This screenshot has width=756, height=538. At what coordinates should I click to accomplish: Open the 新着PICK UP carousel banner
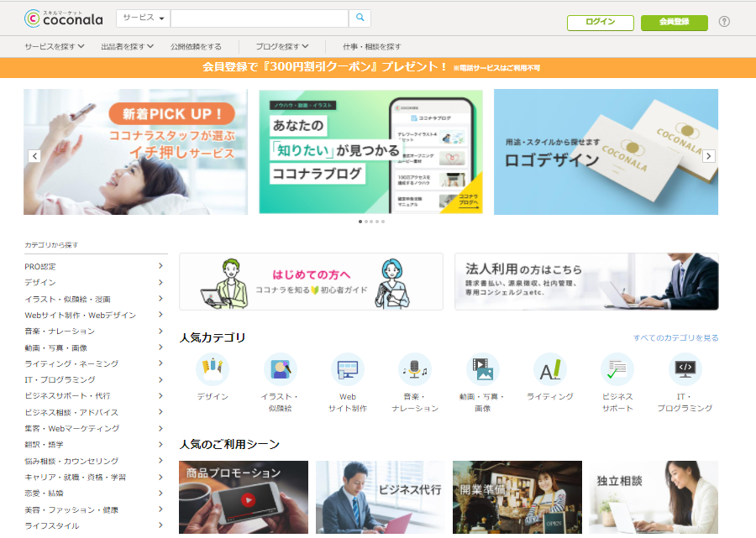click(x=135, y=152)
